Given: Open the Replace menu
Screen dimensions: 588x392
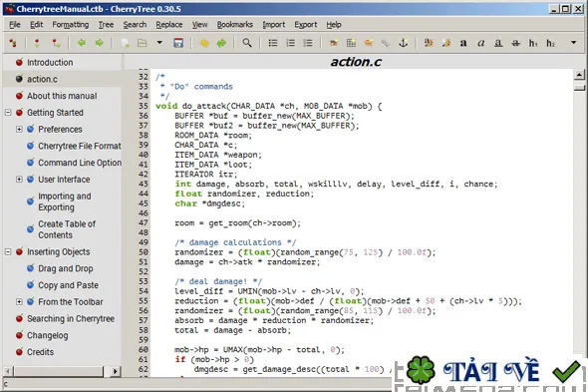Looking at the screenshot, I should (x=169, y=25).
